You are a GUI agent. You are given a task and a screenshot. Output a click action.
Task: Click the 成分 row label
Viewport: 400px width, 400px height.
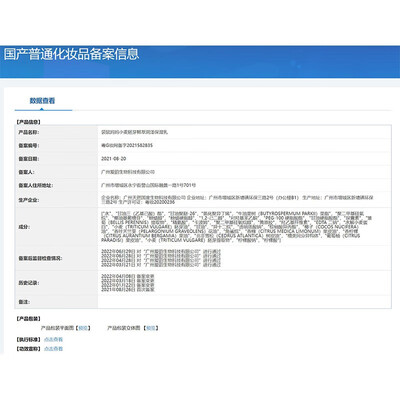[24, 227]
